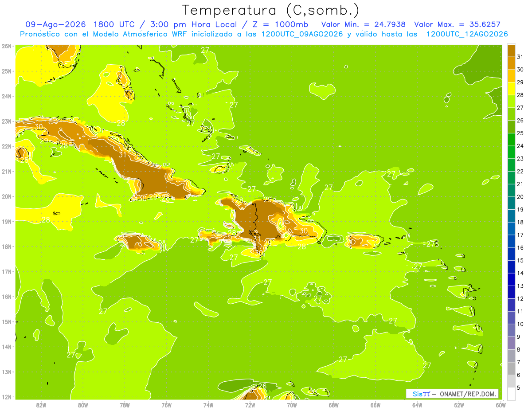Click the color scale value "31"
Image resolution: width=532 pixels, height=411 pixels.
[x=520, y=57]
